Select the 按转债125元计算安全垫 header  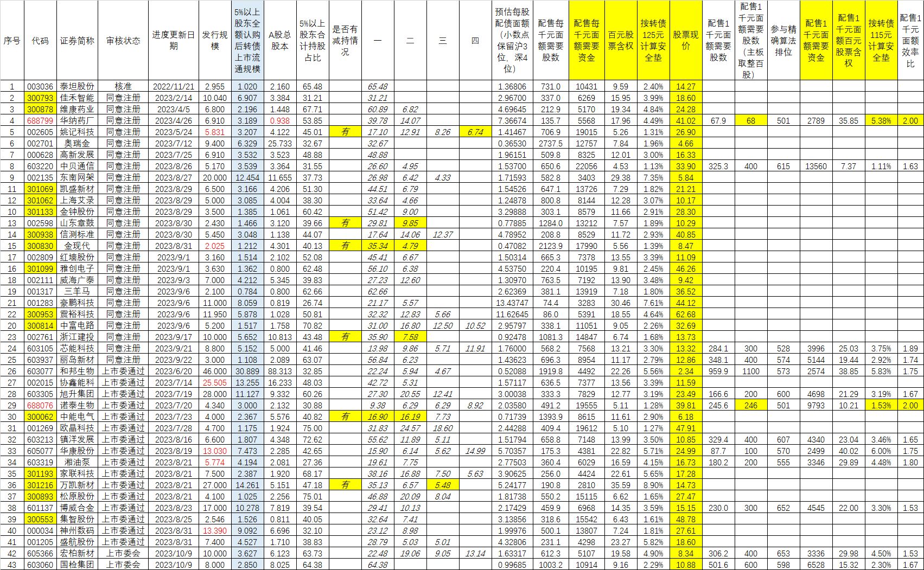[653, 41]
